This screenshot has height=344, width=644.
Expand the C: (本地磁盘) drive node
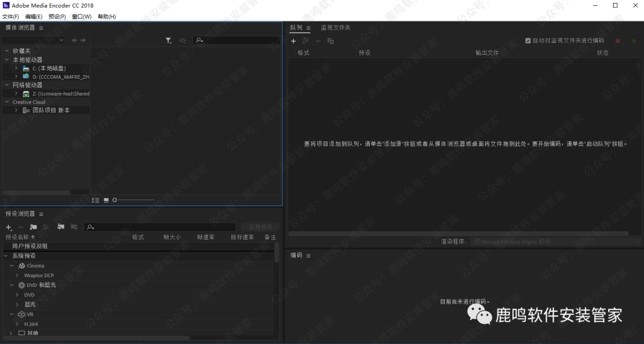[x=16, y=69]
